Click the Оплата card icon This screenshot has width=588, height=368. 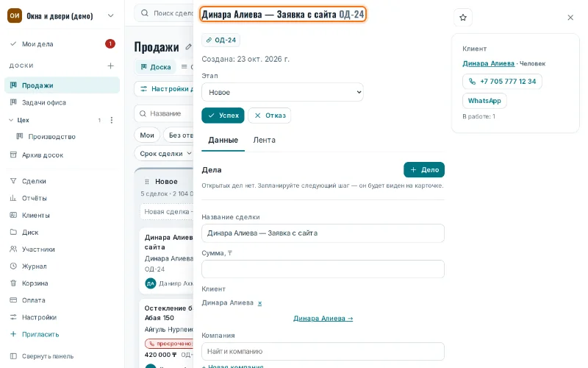click(13, 300)
